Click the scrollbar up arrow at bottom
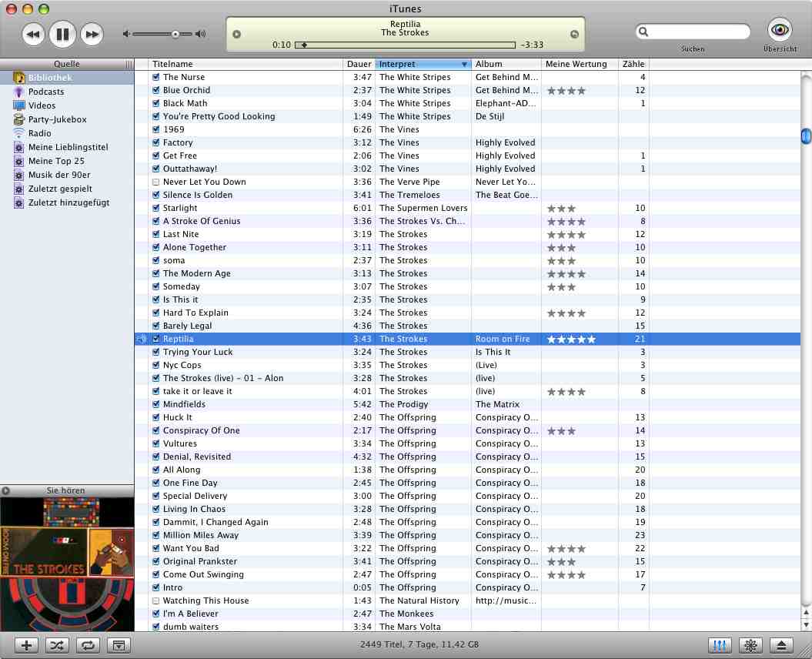The height and width of the screenshot is (659, 812). [806, 612]
